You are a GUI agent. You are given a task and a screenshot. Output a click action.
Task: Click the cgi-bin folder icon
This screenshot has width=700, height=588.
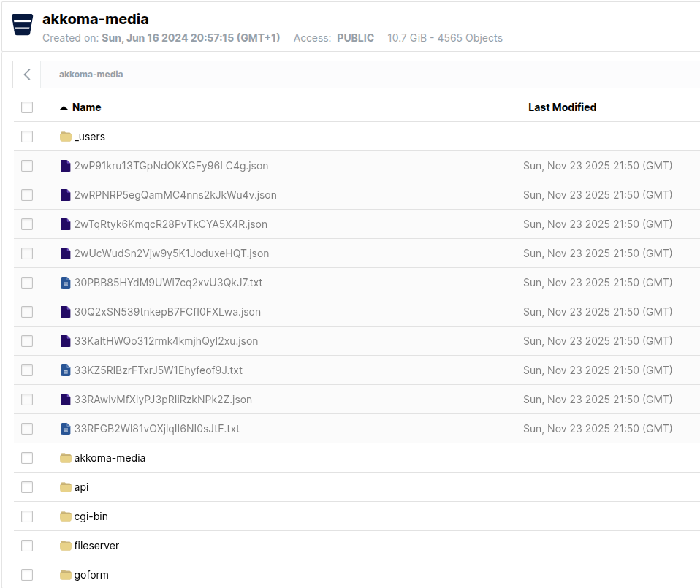point(66,516)
